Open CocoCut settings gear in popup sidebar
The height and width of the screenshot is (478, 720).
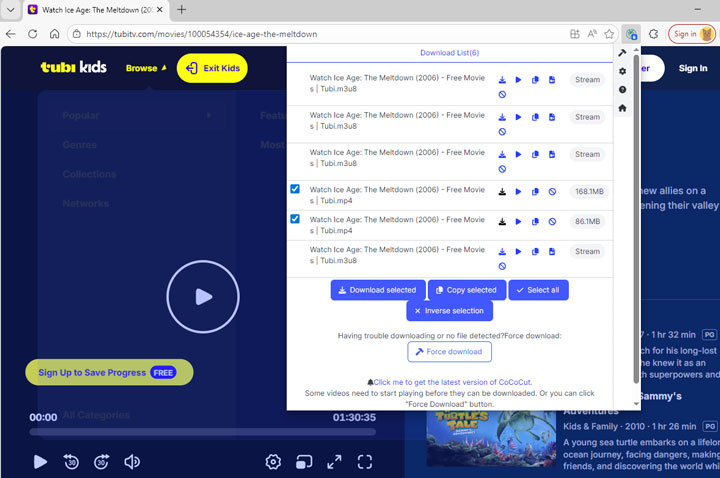point(622,71)
